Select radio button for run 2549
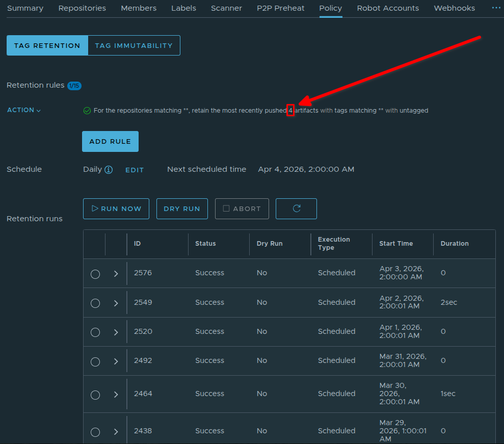Image resolution: width=504 pixels, height=444 pixels. point(95,303)
